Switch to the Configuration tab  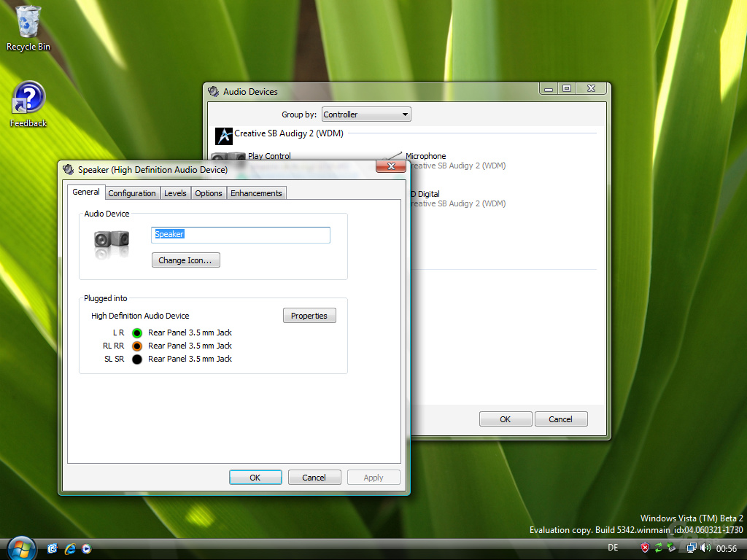131,193
